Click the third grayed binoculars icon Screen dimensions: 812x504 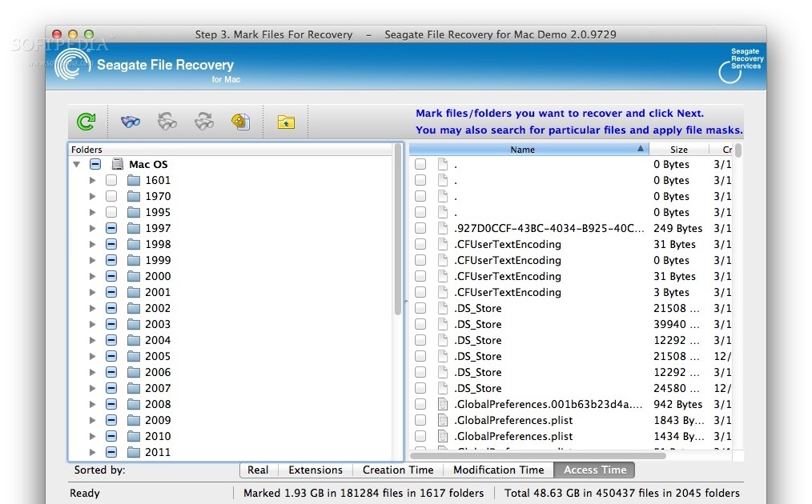[x=204, y=122]
